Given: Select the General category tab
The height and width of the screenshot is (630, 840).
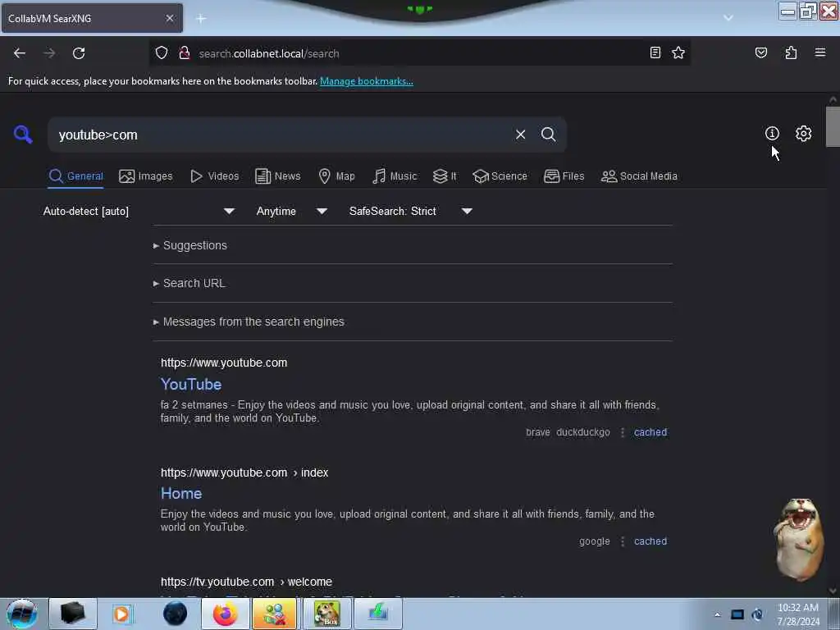Looking at the screenshot, I should [75, 176].
